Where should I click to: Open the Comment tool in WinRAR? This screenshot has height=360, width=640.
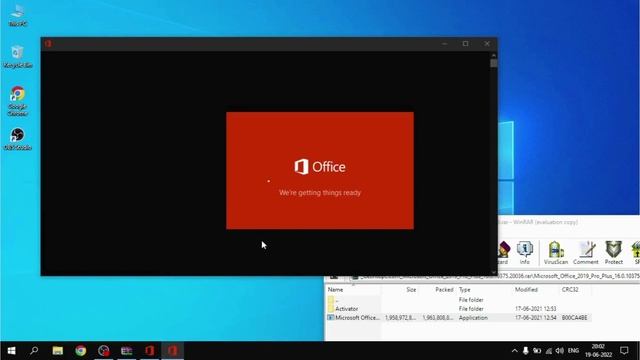click(x=585, y=253)
